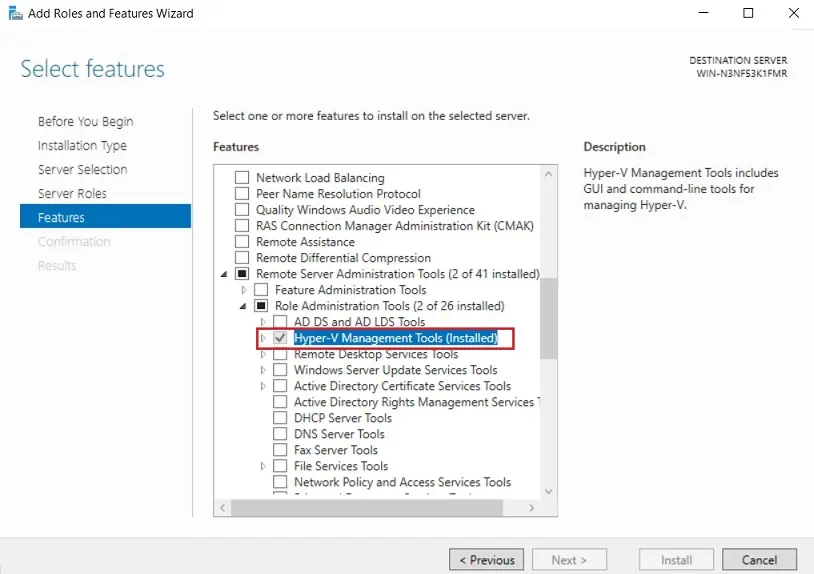Tick the DHCP Server Tools checkbox
814x574 pixels.
pyautogui.click(x=280, y=418)
